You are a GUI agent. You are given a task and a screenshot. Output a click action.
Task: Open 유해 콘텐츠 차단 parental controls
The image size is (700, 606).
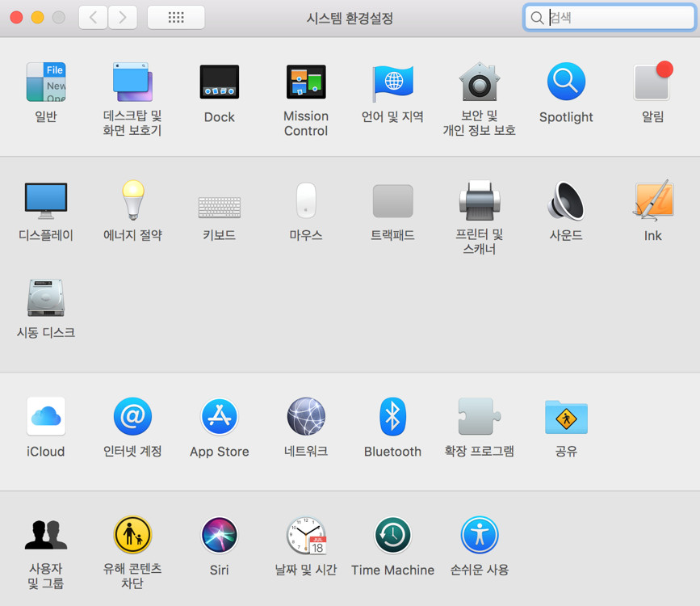point(132,535)
